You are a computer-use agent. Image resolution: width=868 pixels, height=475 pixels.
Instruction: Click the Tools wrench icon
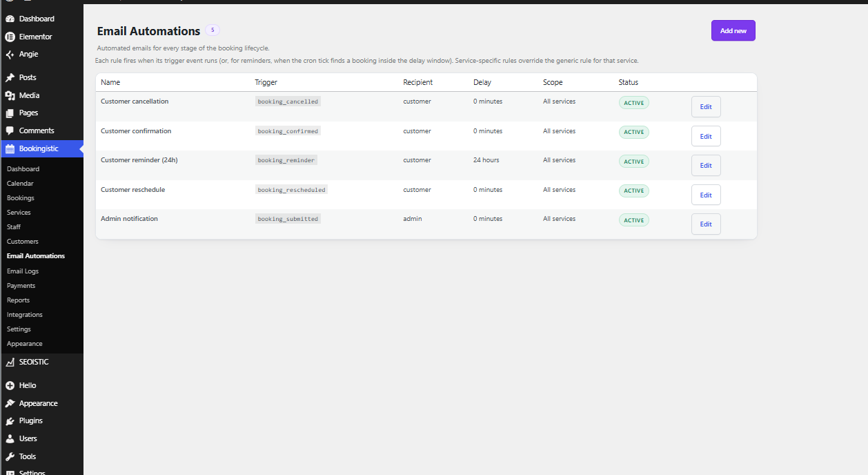coord(10,456)
